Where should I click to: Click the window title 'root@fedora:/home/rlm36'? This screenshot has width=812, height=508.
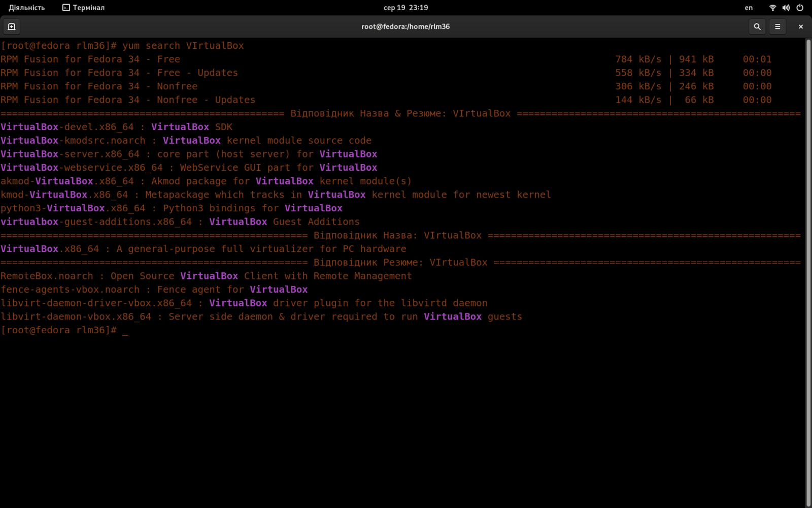click(x=405, y=26)
